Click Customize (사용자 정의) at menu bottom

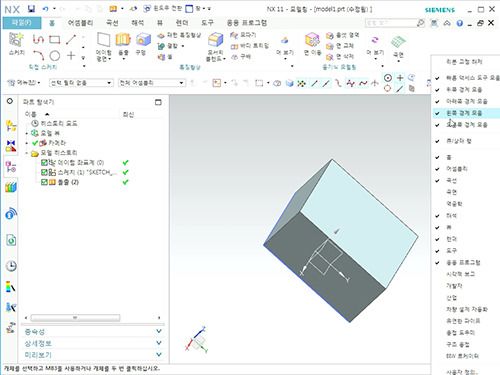click(x=467, y=371)
